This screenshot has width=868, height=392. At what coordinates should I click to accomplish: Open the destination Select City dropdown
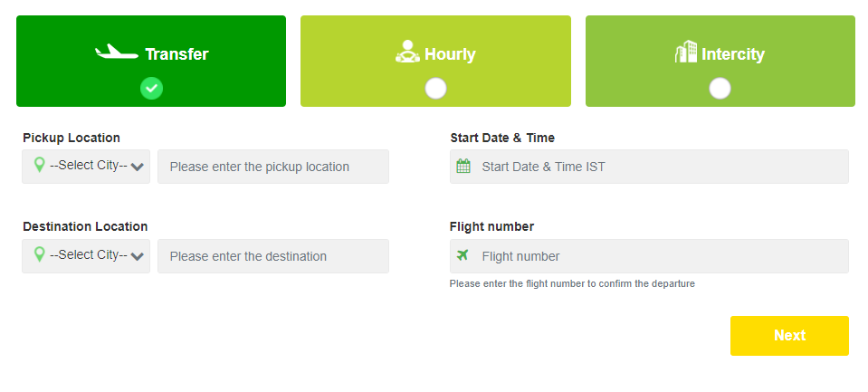click(x=86, y=256)
